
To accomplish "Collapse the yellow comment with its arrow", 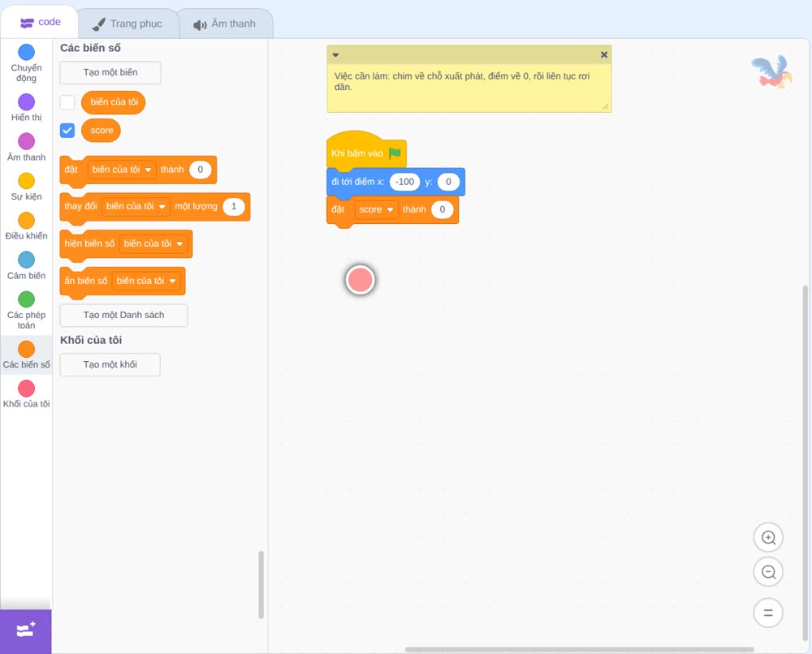I will (x=335, y=55).
